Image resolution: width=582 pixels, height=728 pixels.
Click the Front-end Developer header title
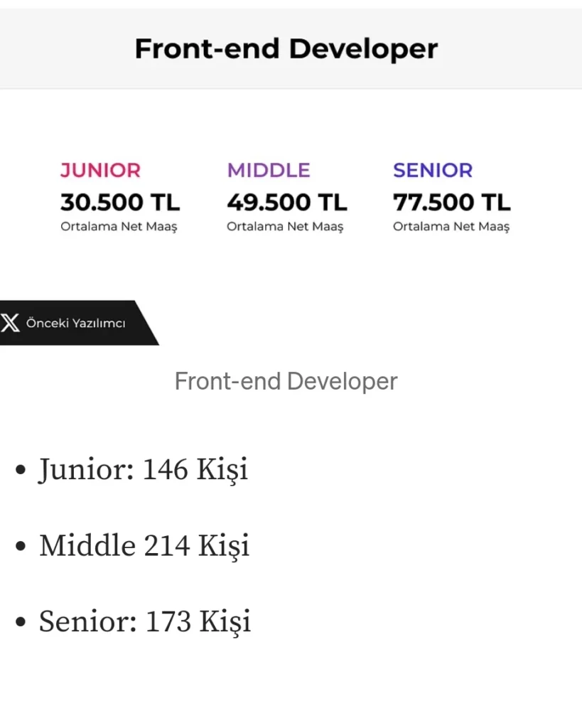click(x=286, y=49)
